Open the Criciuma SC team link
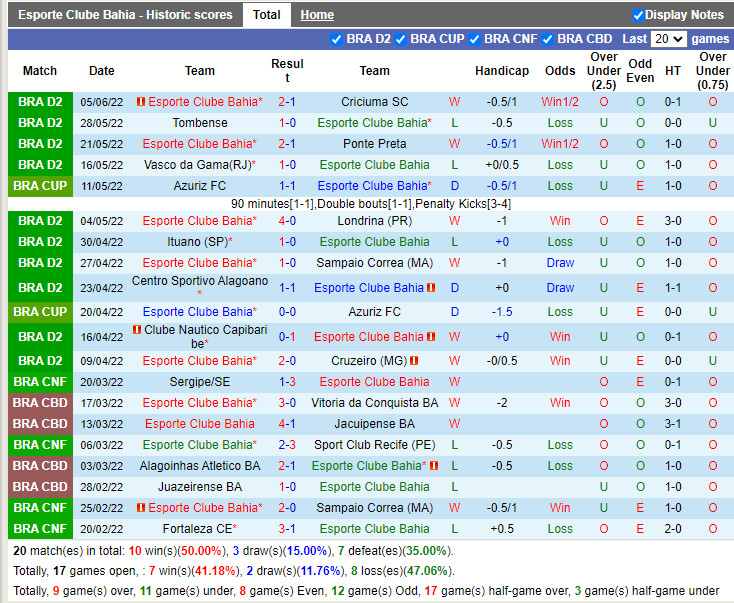Image resolution: width=734 pixels, height=603 pixels. pos(374,102)
